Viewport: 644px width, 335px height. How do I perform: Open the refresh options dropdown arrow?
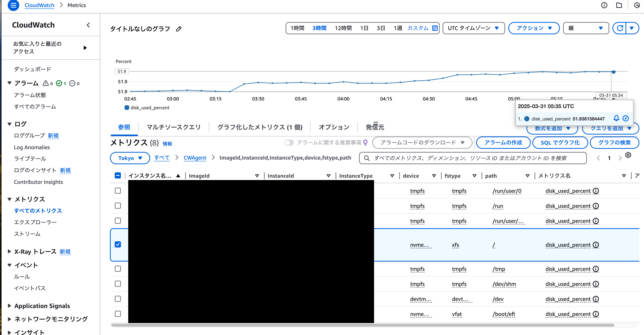(632, 28)
